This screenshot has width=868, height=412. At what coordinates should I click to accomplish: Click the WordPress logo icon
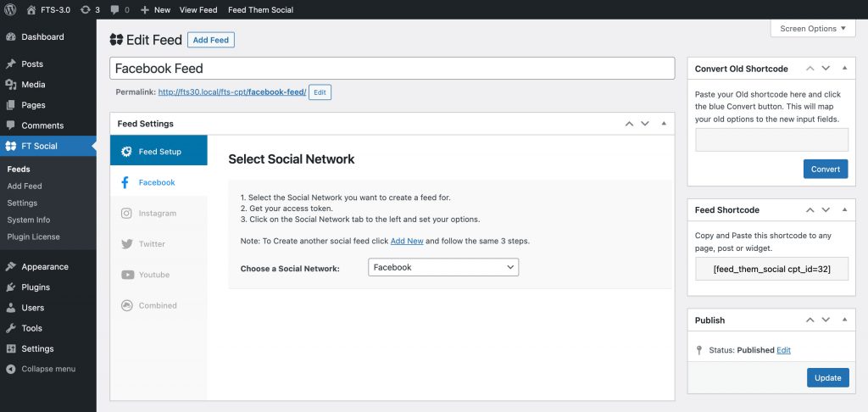point(10,9)
